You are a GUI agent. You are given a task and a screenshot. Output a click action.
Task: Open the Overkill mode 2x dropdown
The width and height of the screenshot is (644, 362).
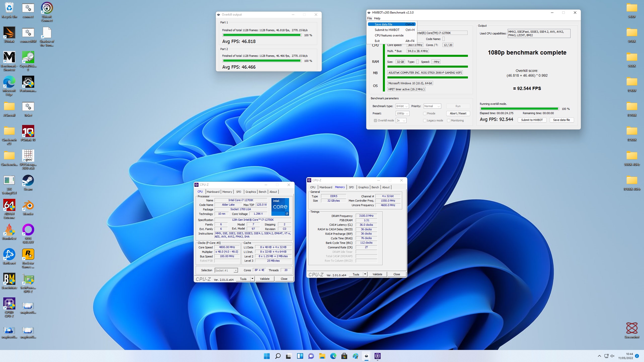coord(401,120)
